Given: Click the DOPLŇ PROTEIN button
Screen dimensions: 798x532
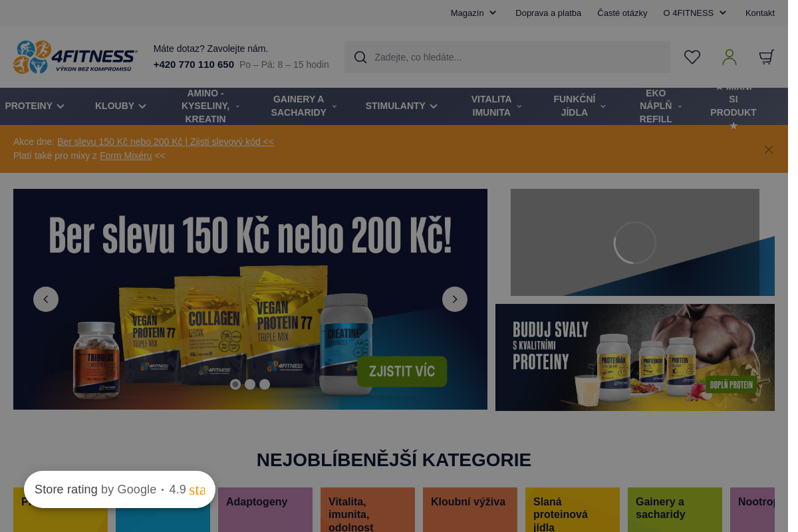Looking at the screenshot, I should click(x=731, y=384).
